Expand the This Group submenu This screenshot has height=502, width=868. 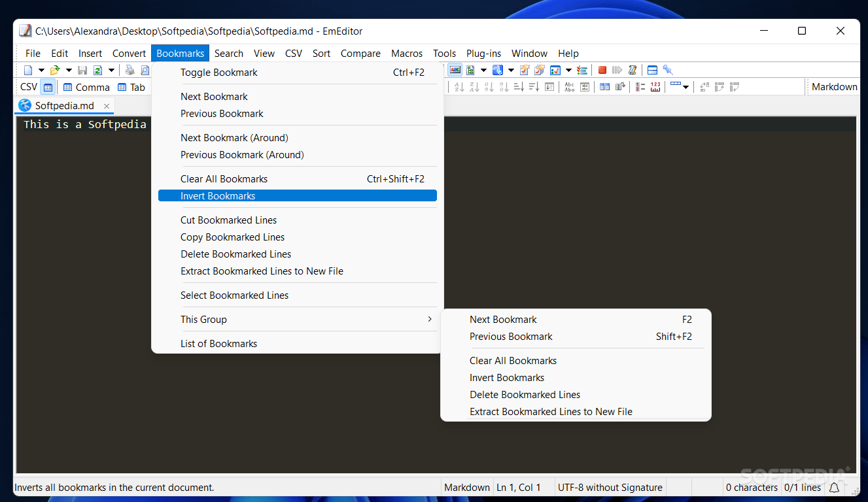coord(298,320)
